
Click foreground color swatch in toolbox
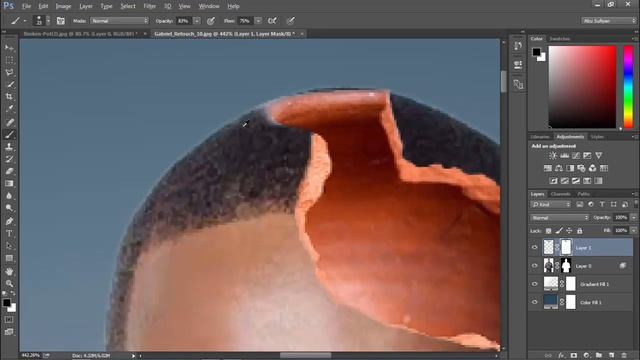pos(7,303)
